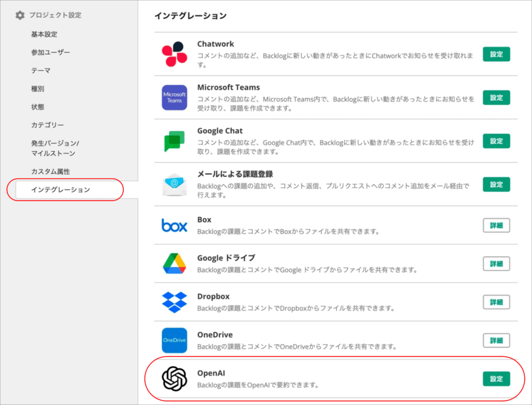Open 詳細 for the Box integration
532x405 pixels.
point(496,225)
